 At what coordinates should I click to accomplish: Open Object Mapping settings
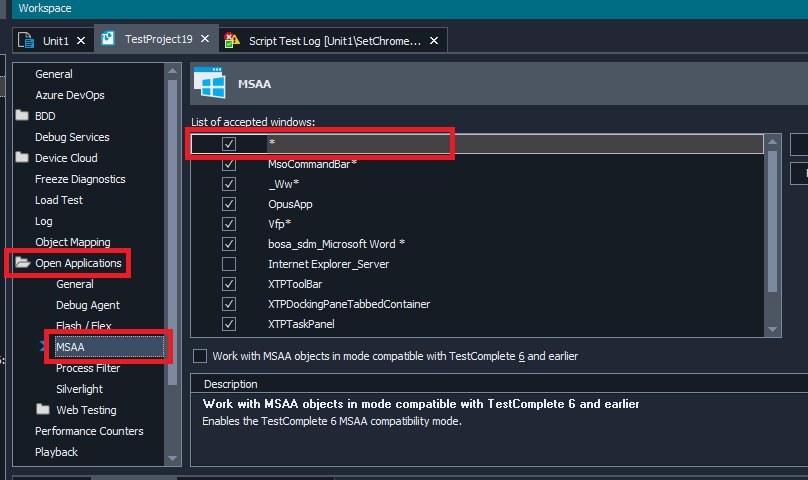click(73, 242)
